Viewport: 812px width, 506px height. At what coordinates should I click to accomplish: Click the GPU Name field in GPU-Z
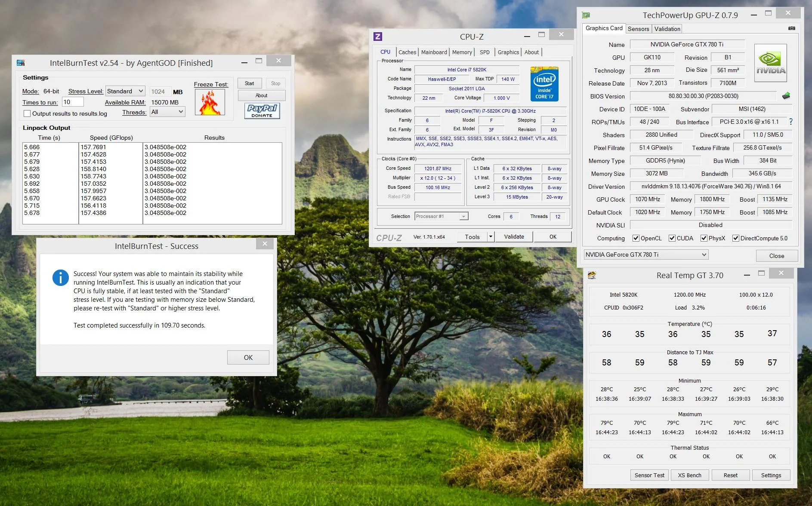tap(687, 44)
